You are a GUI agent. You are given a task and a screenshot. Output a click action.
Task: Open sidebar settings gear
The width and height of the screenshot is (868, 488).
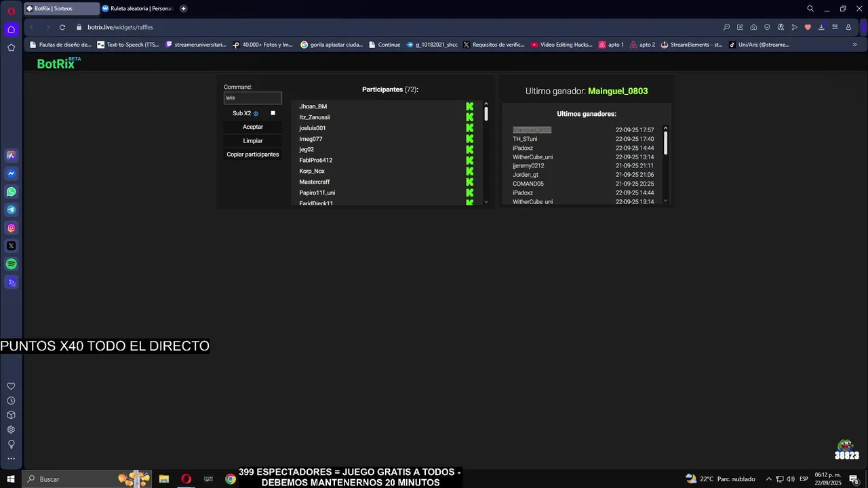pyautogui.click(x=11, y=430)
